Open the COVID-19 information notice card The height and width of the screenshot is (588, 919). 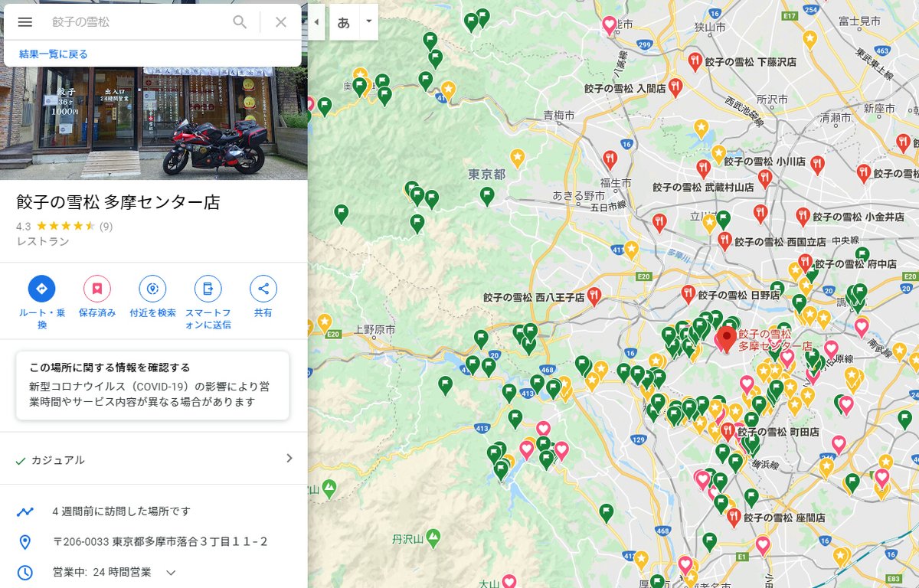pyautogui.click(x=152, y=385)
